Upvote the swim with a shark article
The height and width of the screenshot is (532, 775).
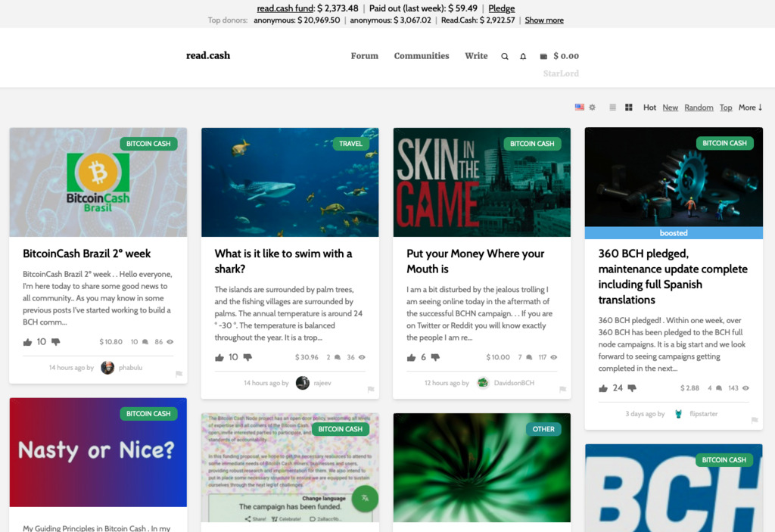(219, 357)
